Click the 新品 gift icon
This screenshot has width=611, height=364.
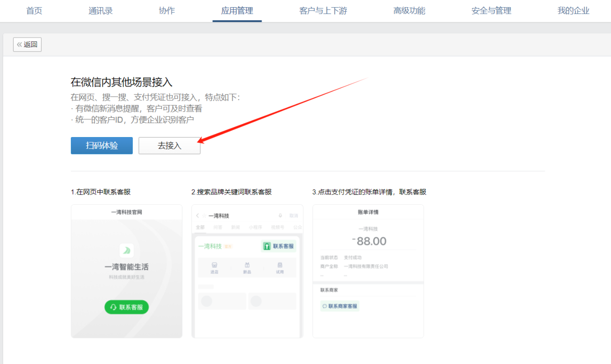[x=247, y=267]
